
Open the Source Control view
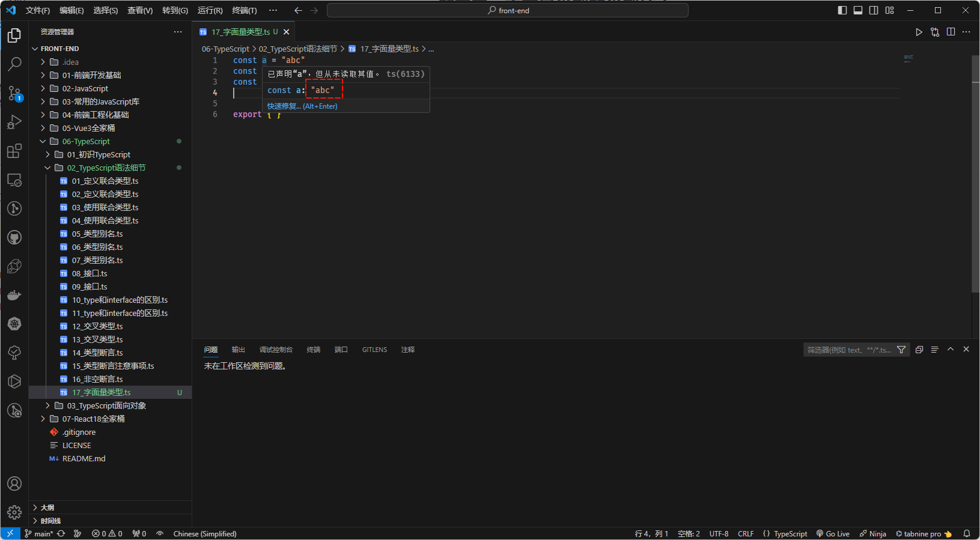14,93
